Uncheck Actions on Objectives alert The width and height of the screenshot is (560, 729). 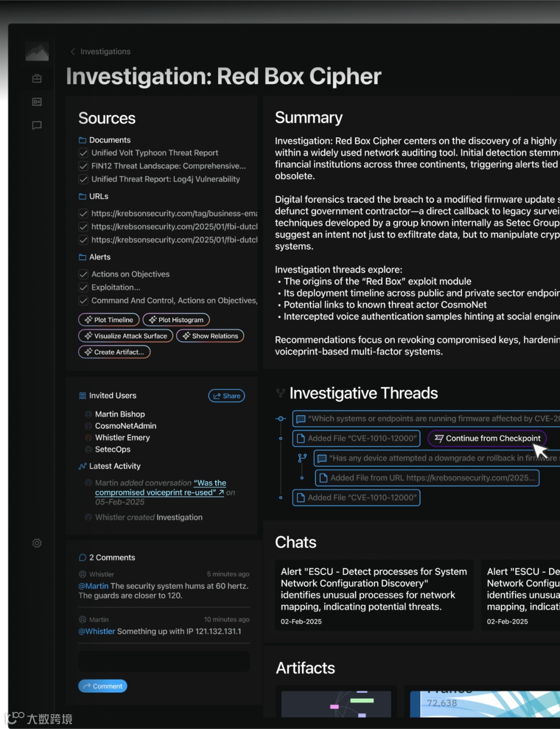pyautogui.click(x=83, y=274)
